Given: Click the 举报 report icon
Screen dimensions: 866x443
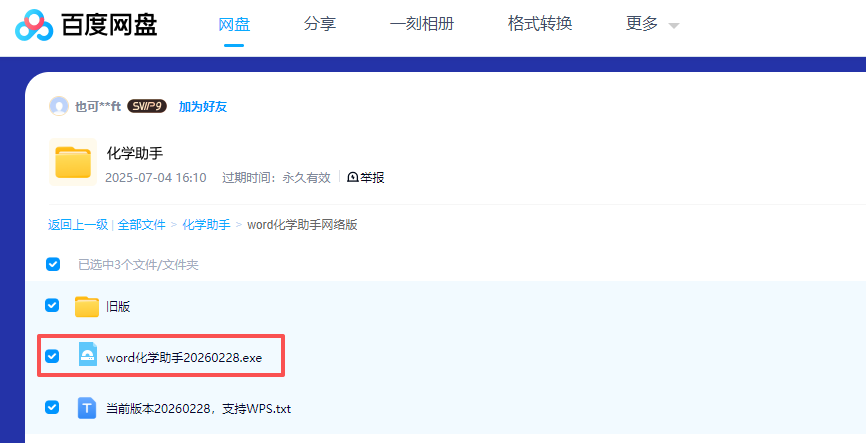Looking at the screenshot, I should click(x=353, y=177).
